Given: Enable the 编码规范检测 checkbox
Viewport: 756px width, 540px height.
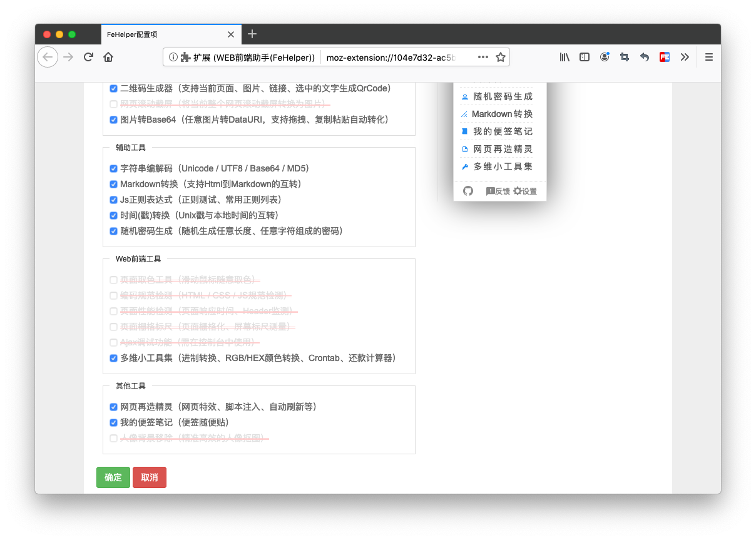Looking at the screenshot, I should click(x=113, y=295).
